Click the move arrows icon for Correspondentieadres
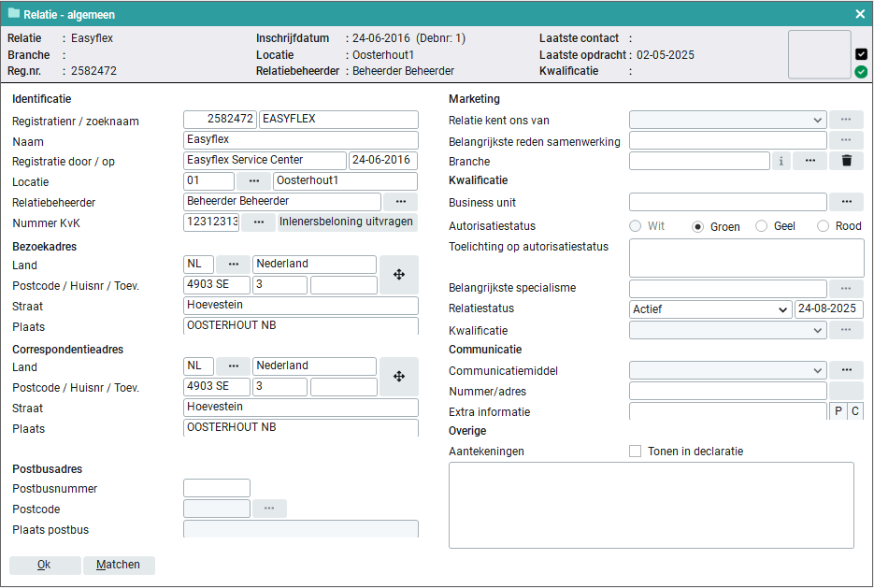Image resolution: width=874 pixels, height=588 pixels. click(399, 377)
